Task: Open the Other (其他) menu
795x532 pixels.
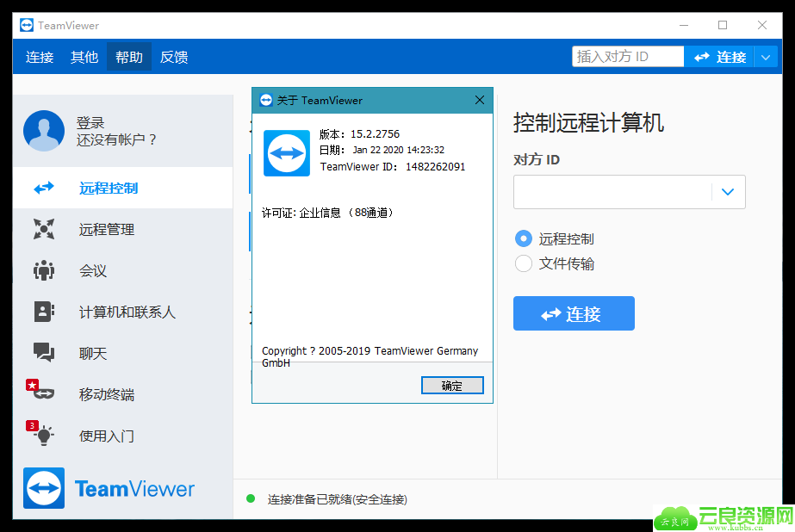Action: 84,57
